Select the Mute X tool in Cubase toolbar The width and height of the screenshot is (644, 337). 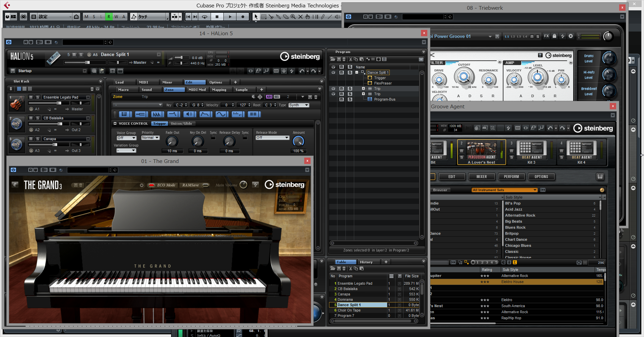[301, 16]
